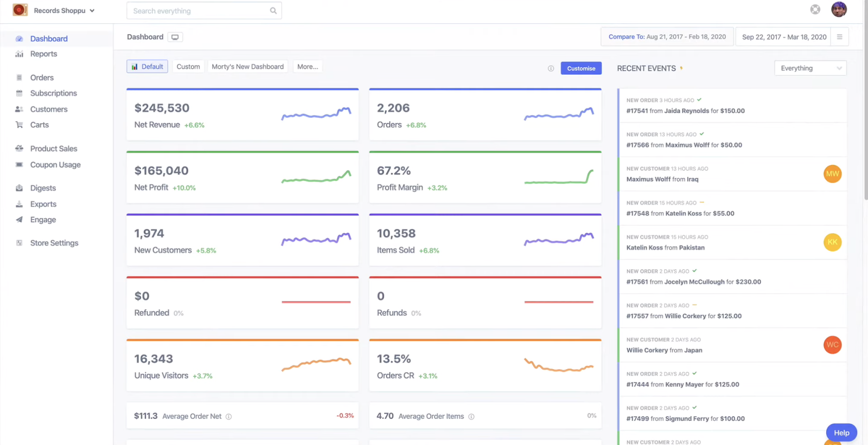
Task: Click the New Customers sparkline chart
Action: 316,239
